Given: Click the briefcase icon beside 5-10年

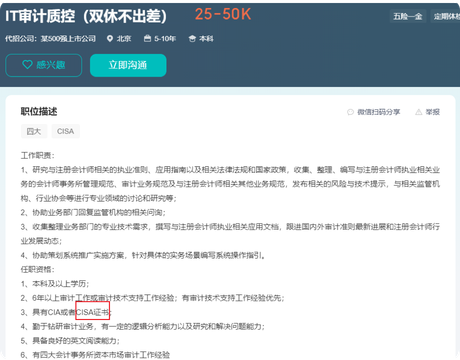Looking at the screenshot, I should click(147, 38).
